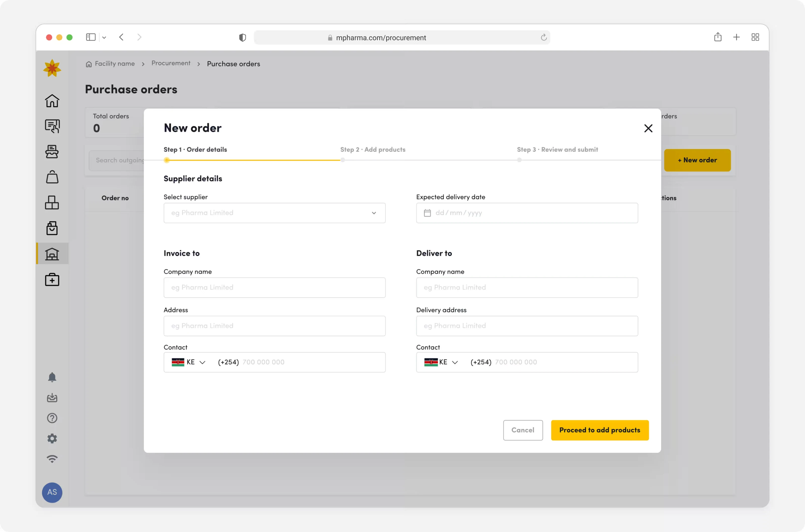Open the monitor-with-pointer sidebar icon

pyautogui.click(x=52, y=126)
